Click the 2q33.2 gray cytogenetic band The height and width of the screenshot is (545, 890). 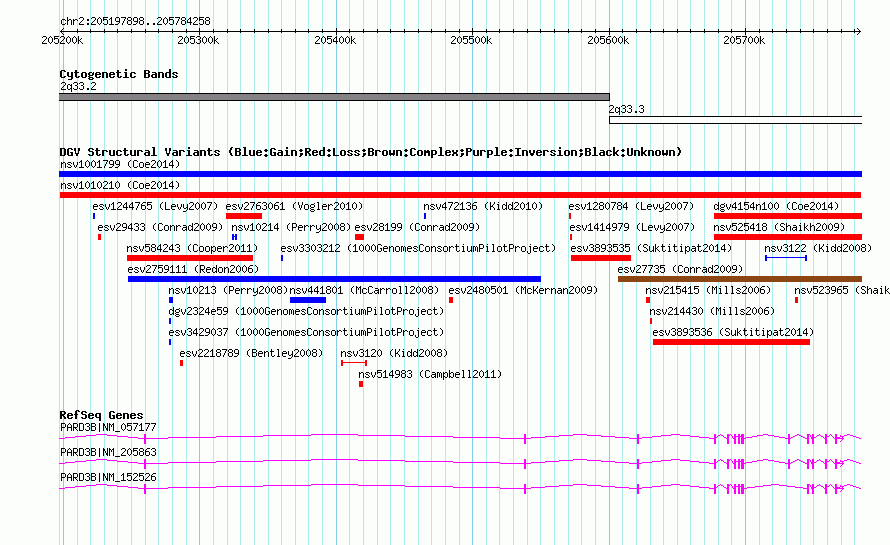pos(334,97)
